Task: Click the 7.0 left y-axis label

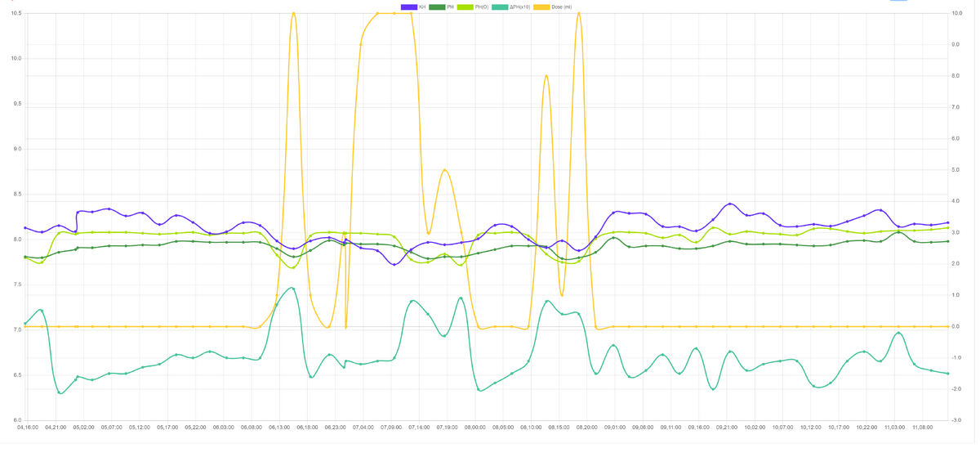Action: point(17,329)
